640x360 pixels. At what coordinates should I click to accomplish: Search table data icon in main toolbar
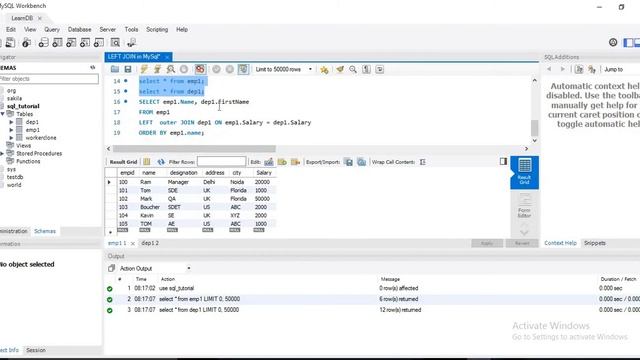tap(116, 42)
